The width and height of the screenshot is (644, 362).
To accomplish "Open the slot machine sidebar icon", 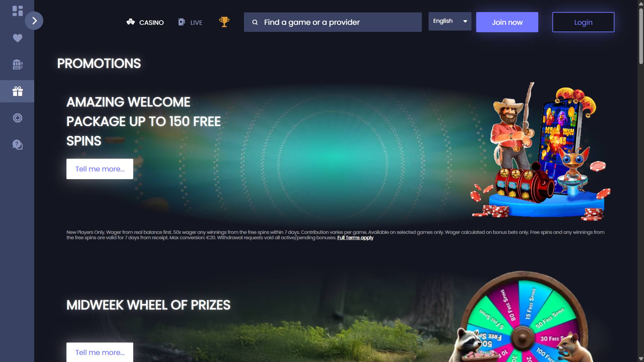I will coord(17,64).
